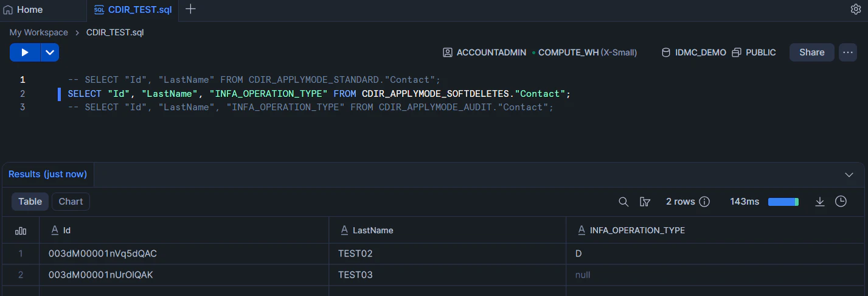Viewport: 868px width, 296px height.
Task: Open the run options dropdown arrow
Action: click(50, 52)
